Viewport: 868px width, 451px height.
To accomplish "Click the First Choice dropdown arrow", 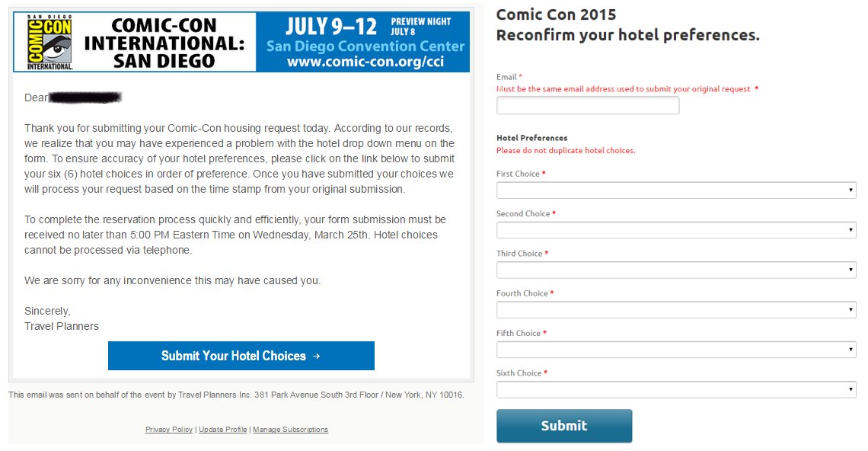I will 850,190.
